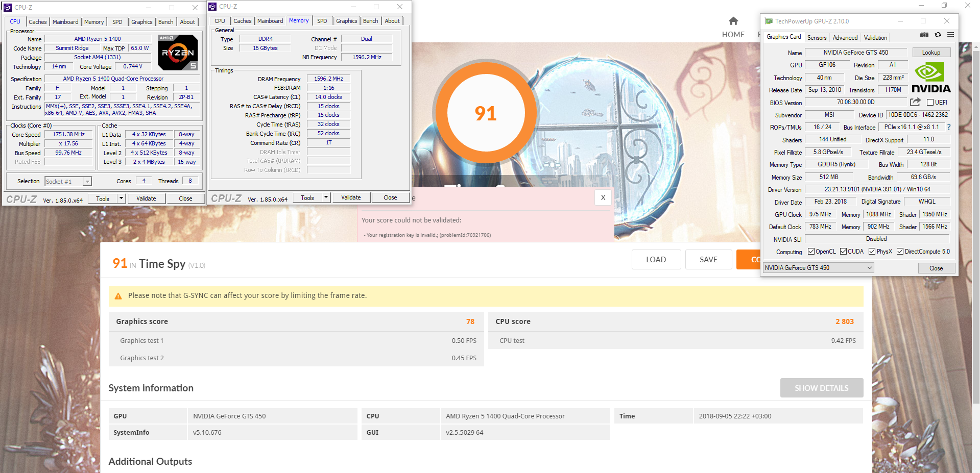Click Lookup button in GPU-Z

(x=931, y=53)
